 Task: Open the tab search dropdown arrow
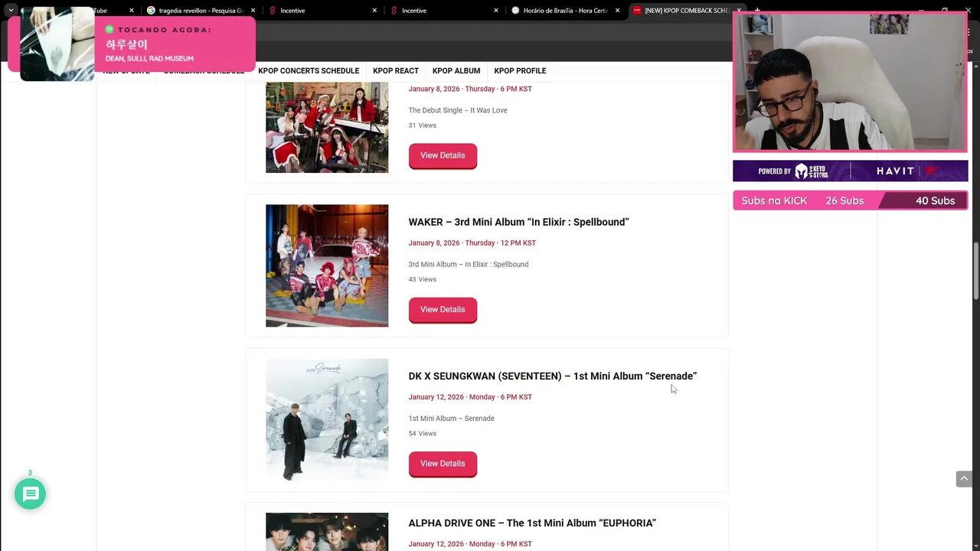click(11, 11)
